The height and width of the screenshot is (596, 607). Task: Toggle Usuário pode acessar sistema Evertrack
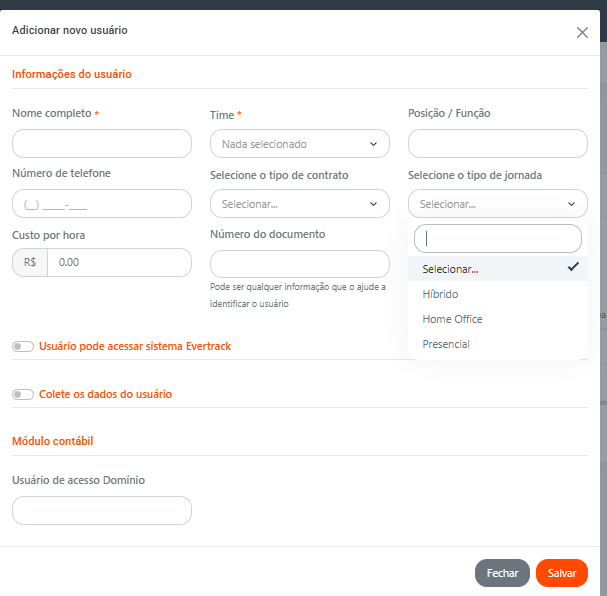coord(22,346)
